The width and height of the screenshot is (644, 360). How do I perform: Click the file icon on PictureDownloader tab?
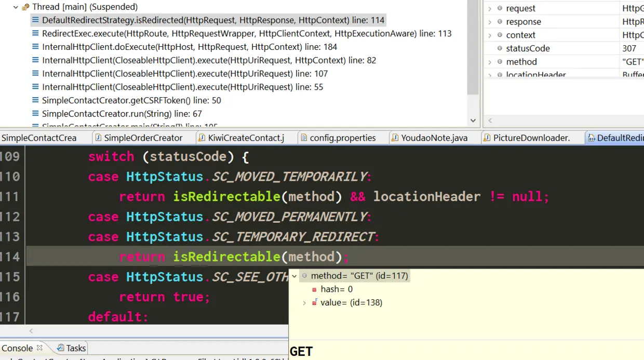click(x=487, y=138)
